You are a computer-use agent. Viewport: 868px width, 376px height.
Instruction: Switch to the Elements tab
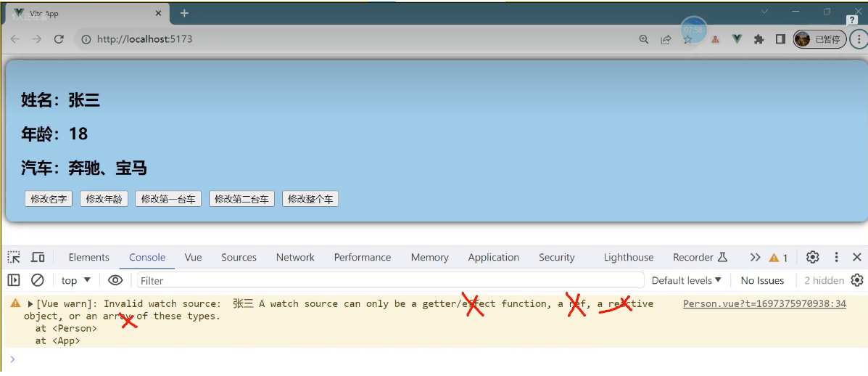(88, 258)
